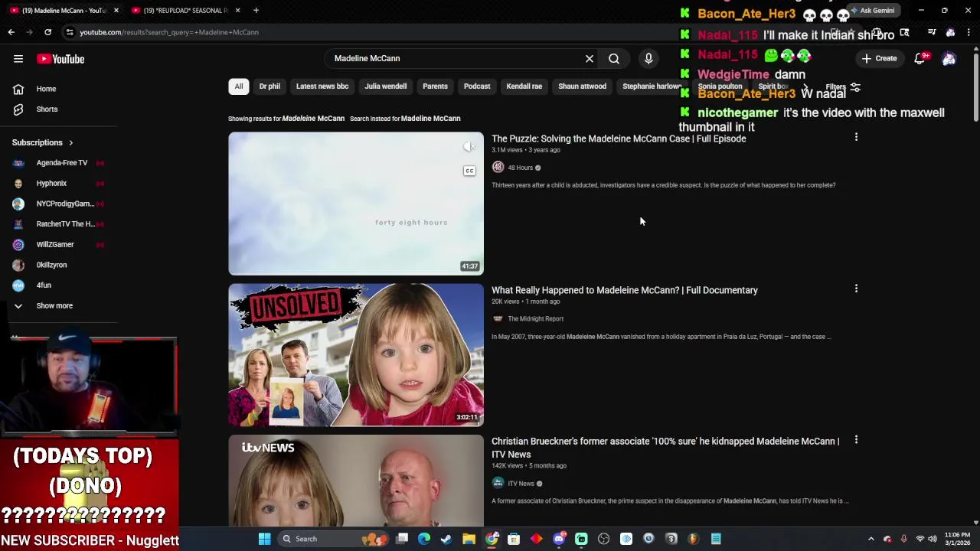Open Christian Brueckner's former associate video title
Image resolution: width=980 pixels, height=551 pixels.
coord(665,448)
